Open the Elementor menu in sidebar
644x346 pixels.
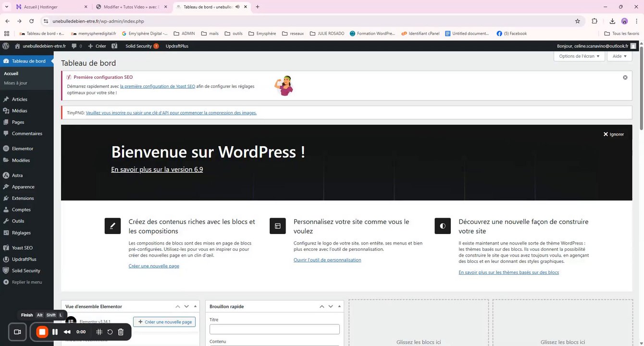(x=27, y=149)
